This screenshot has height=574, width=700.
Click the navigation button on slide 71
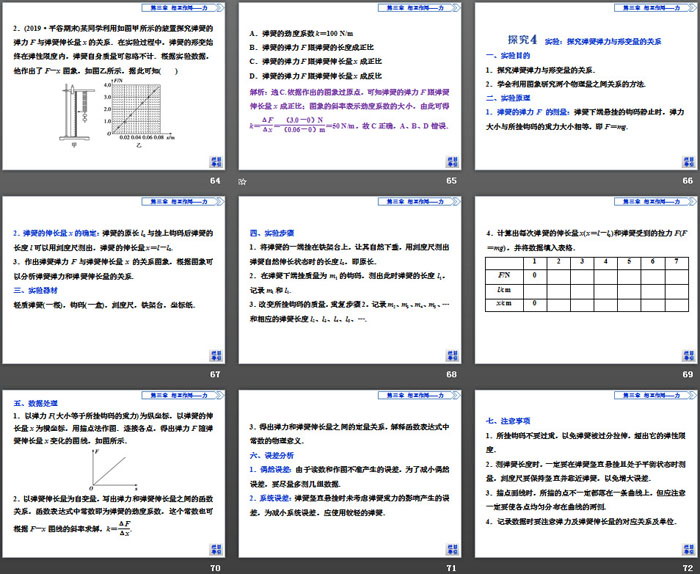click(x=451, y=547)
